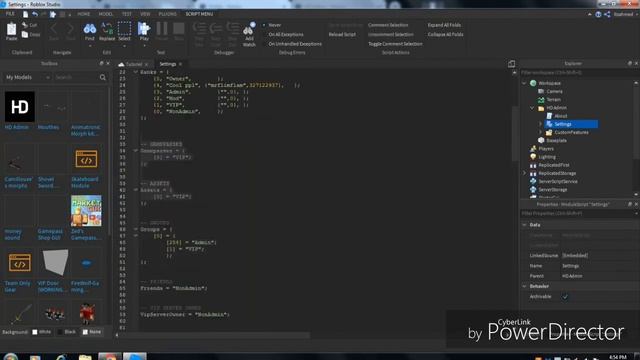Click Toggle Comment Selection button
This screenshot has height=360, width=640.
click(395, 44)
